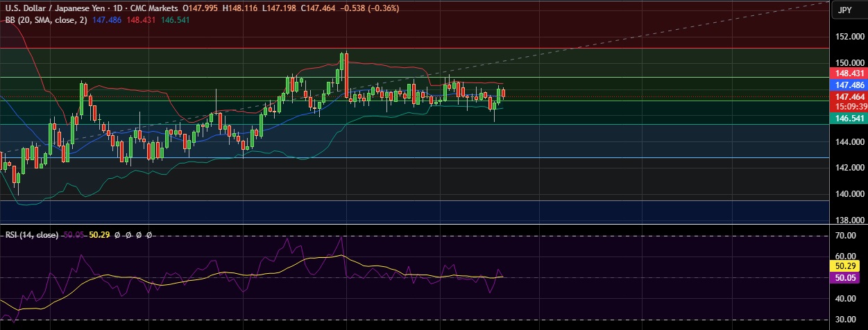
Task: Click the red 148.431 label on price axis
Action: (849, 73)
